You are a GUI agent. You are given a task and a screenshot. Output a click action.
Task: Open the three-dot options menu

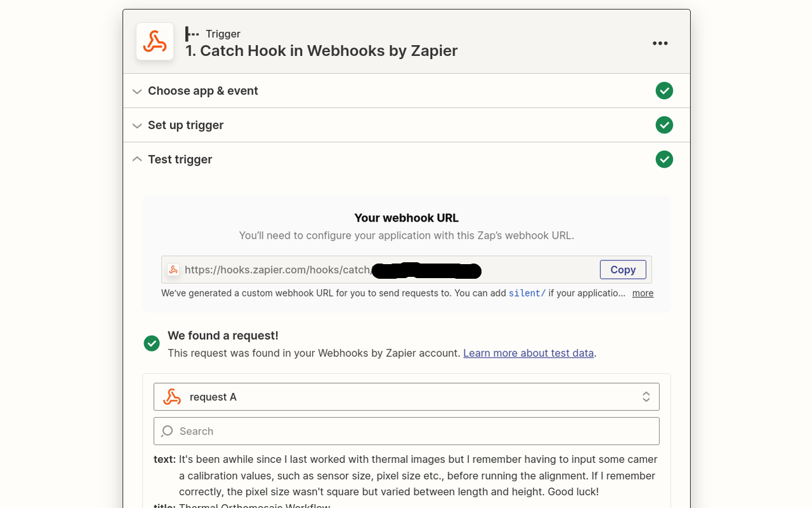(x=660, y=43)
